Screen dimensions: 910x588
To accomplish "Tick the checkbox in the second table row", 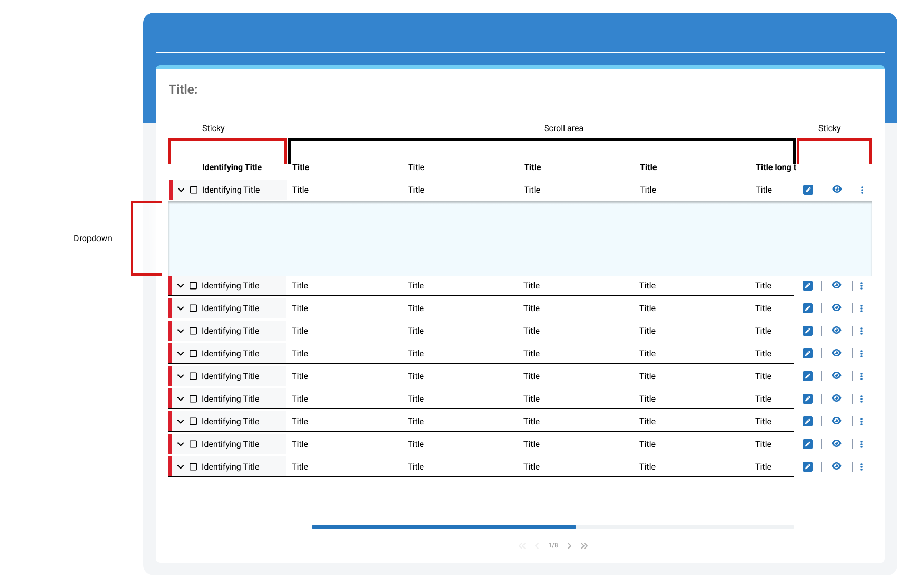I will click(193, 286).
